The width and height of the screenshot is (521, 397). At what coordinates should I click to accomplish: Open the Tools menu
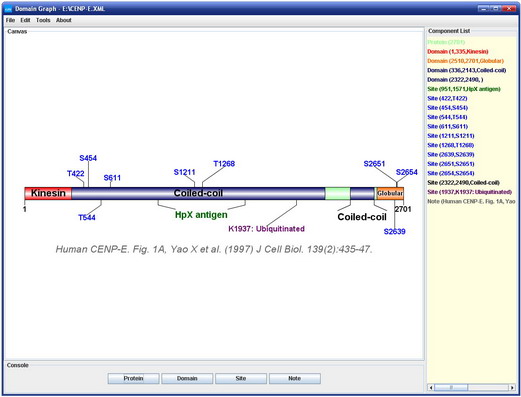pyautogui.click(x=43, y=20)
